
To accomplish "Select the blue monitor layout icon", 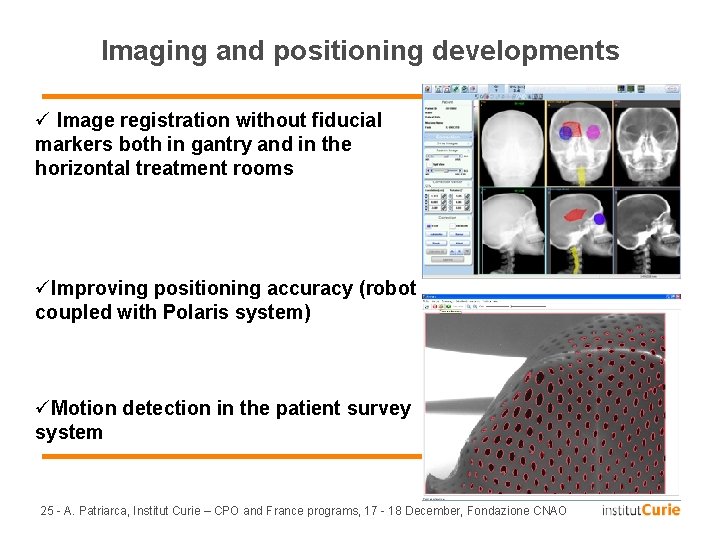I will [x=621, y=89].
